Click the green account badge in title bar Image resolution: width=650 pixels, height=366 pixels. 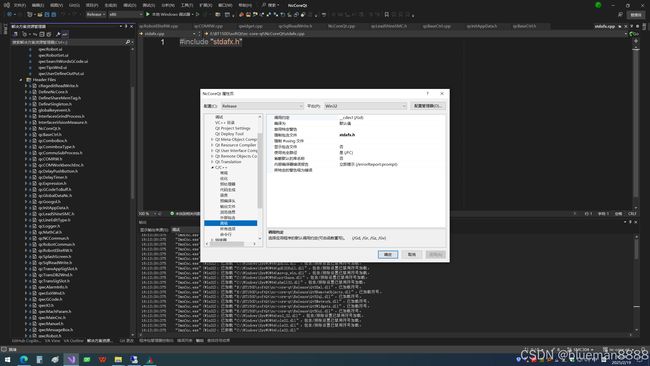pyautogui.click(x=598, y=5)
